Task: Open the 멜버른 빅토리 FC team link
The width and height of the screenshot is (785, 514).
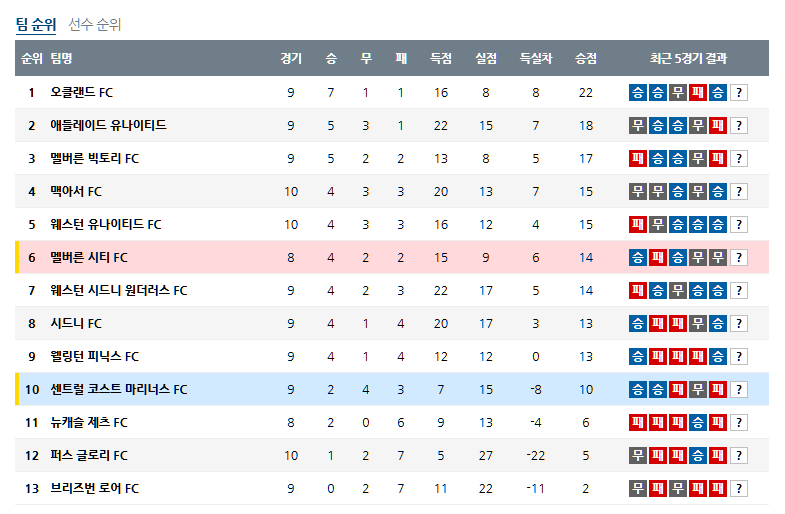Action: click(95, 159)
